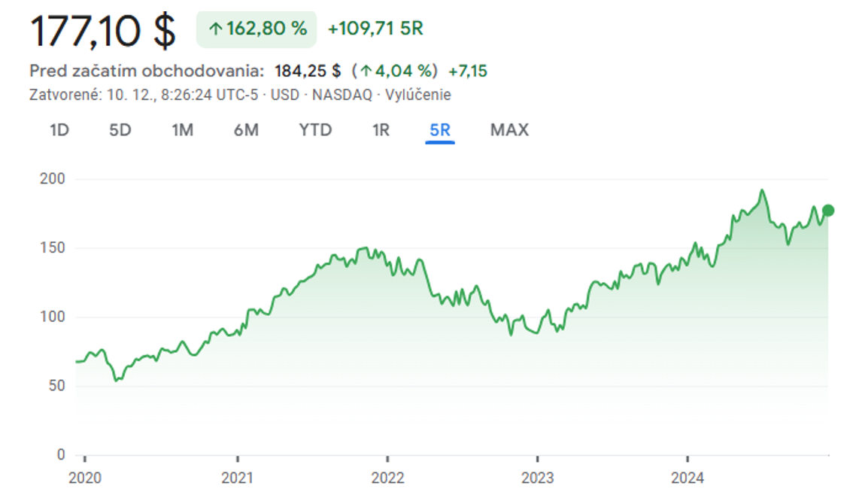Switch to the 5D range tab

(120, 130)
